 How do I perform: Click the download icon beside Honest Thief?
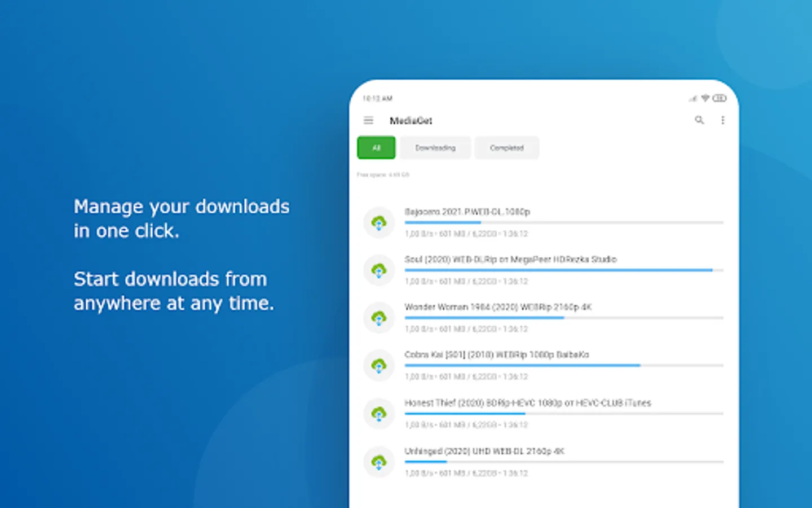[379, 414]
